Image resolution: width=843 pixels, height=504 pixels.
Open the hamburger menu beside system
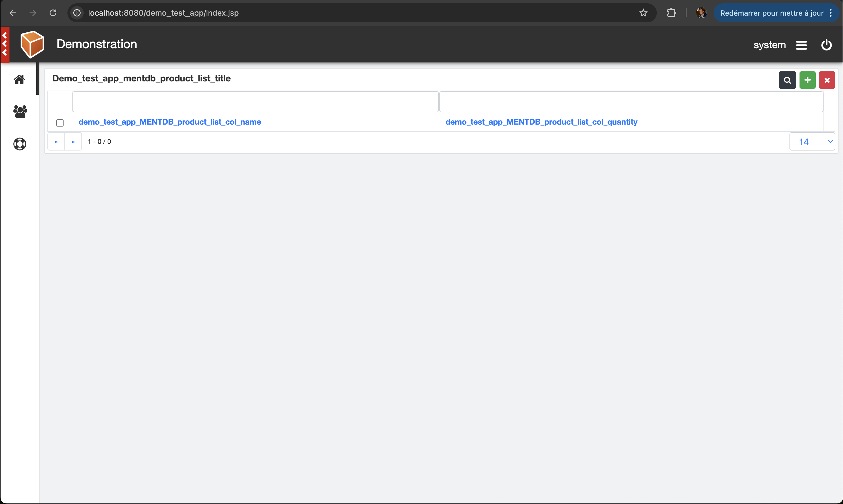(801, 45)
